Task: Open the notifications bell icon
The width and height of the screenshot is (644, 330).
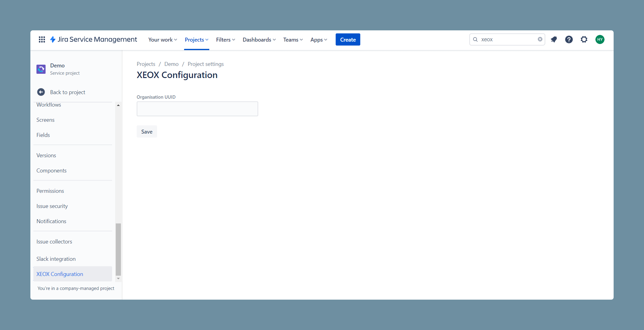Action: pos(554,39)
